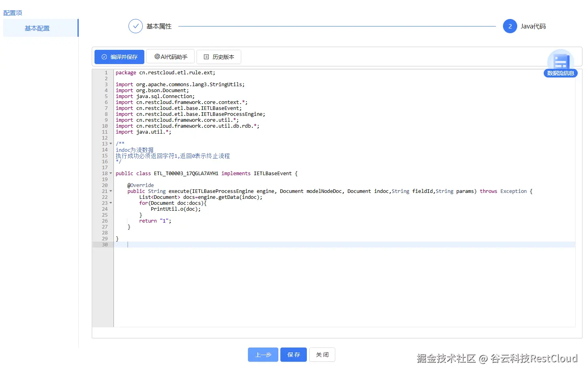
Task: Click the for(Document doc:docs){ line
Action: point(173,203)
